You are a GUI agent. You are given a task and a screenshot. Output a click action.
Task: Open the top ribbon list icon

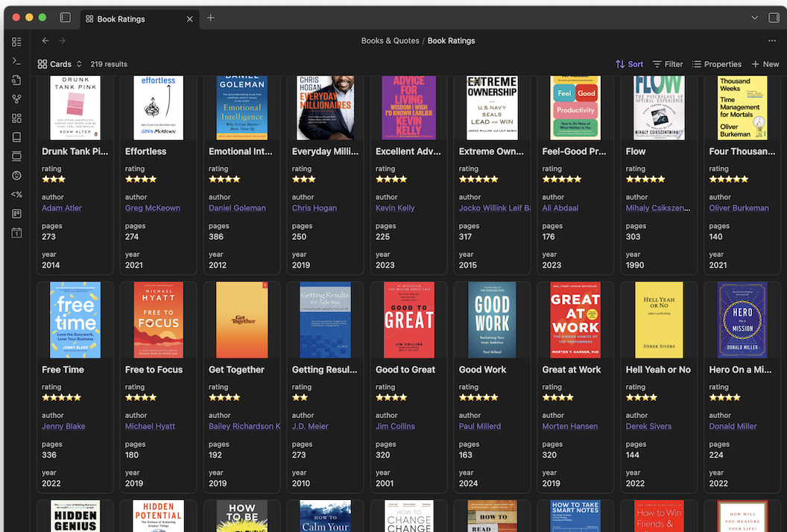pyautogui.click(x=16, y=42)
